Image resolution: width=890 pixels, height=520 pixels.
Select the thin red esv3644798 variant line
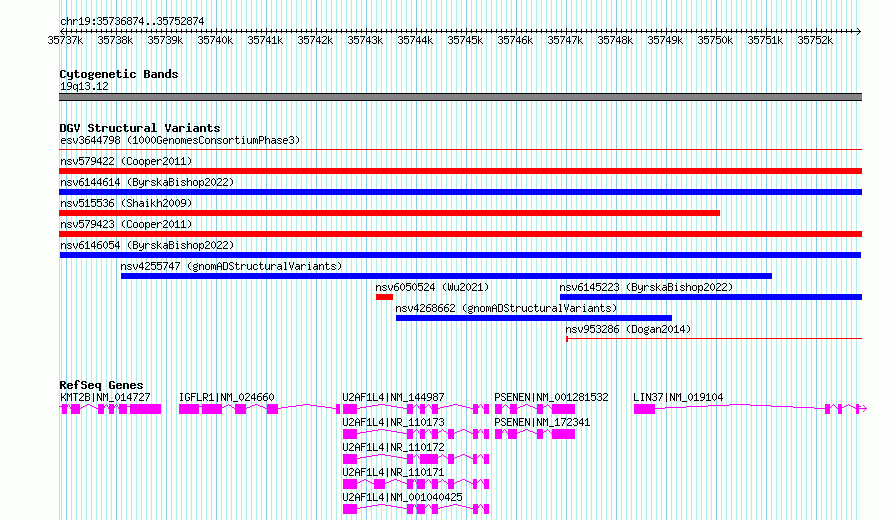(x=460, y=150)
